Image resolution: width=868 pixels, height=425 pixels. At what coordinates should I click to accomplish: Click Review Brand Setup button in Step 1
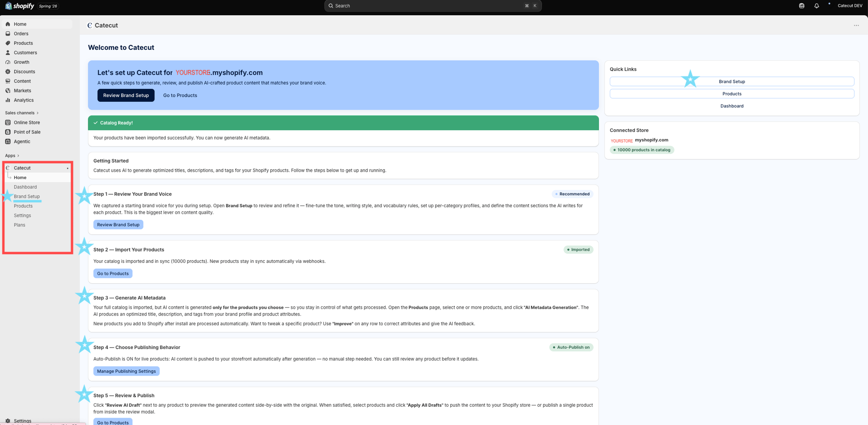118,225
